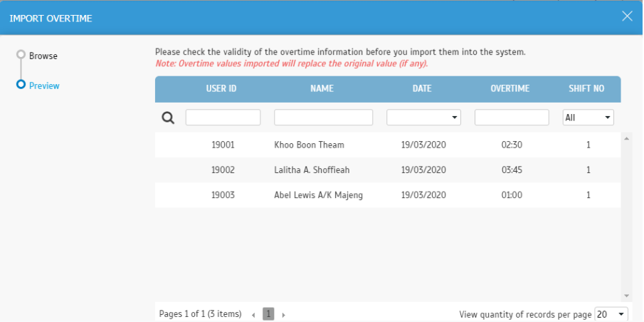Open the Date filter dropdown

click(x=423, y=118)
